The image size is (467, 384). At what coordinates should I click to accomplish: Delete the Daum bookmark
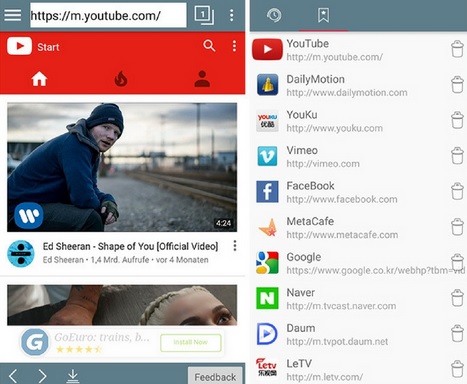(457, 333)
